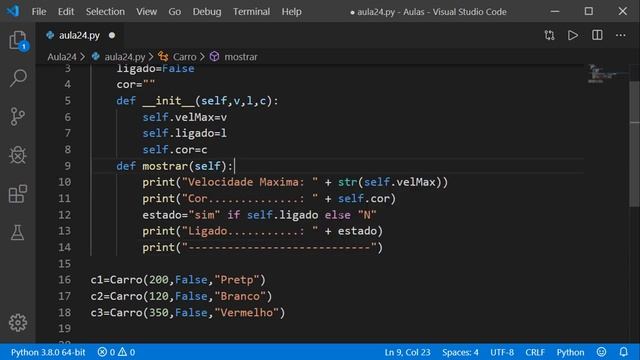
Task: Open the Help menu
Action: (291, 11)
